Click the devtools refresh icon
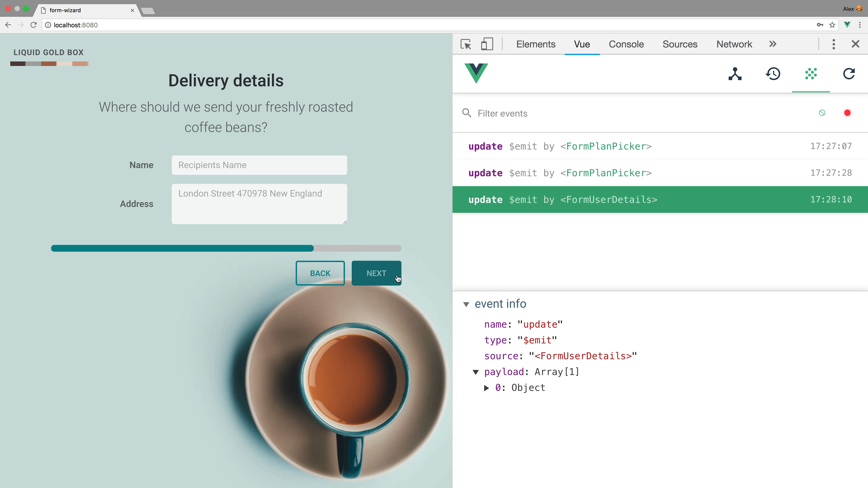 (x=849, y=74)
